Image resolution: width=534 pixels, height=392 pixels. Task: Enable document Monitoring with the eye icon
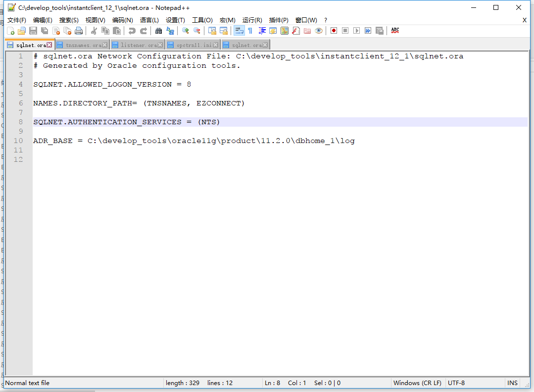click(x=319, y=31)
